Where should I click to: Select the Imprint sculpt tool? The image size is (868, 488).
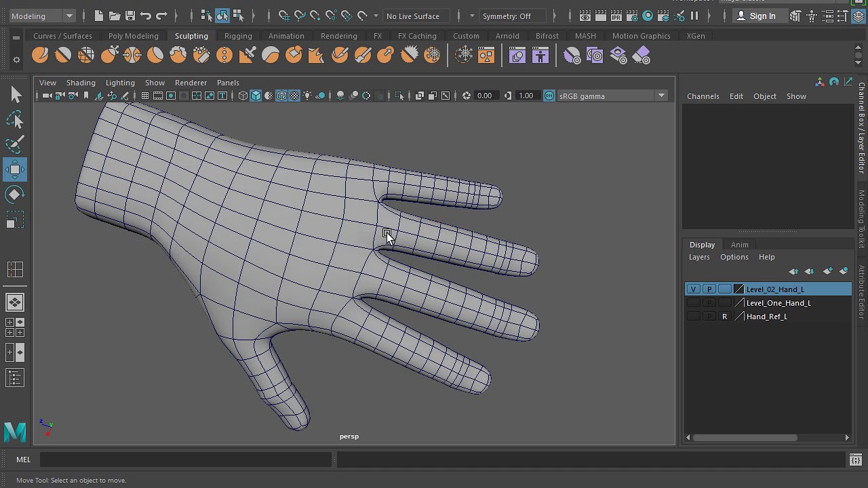pyautogui.click(x=248, y=56)
